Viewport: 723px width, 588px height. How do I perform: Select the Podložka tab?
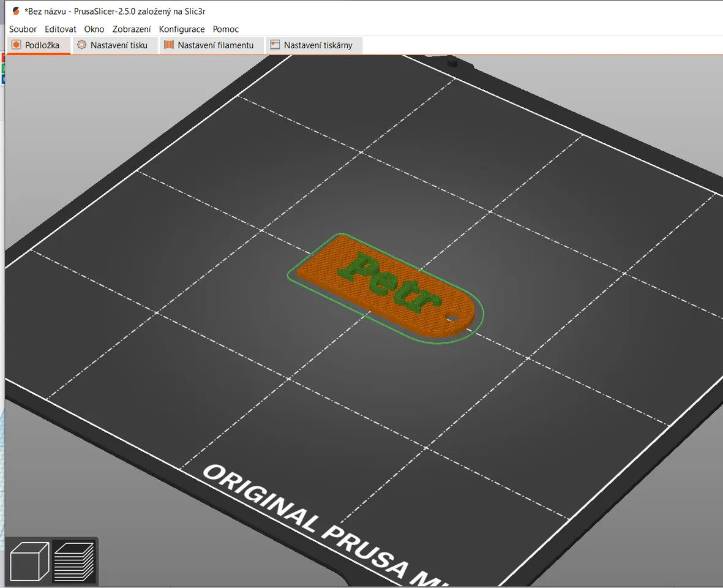tap(39, 45)
